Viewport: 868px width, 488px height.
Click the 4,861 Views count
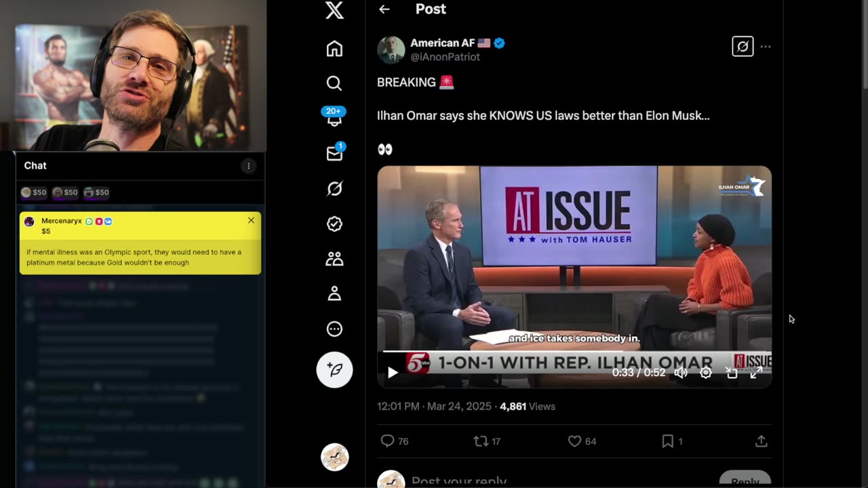(528, 406)
